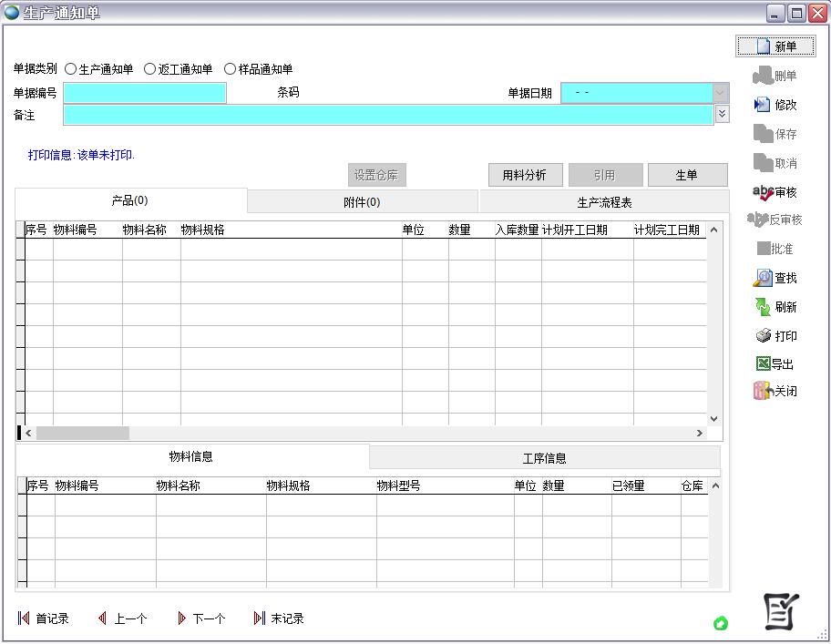Click the 导出 (export) Excel icon

(764, 363)
